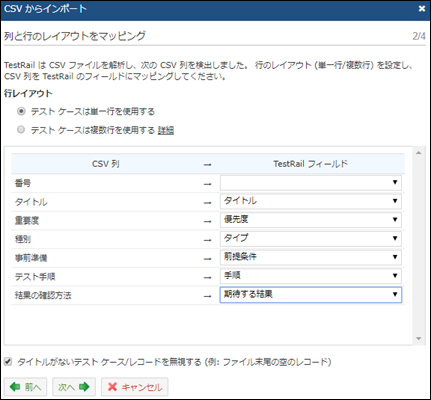Click the テスト手順 CSV column label
The width and height of the screenshot is (431, 400).
click(35, 277)
